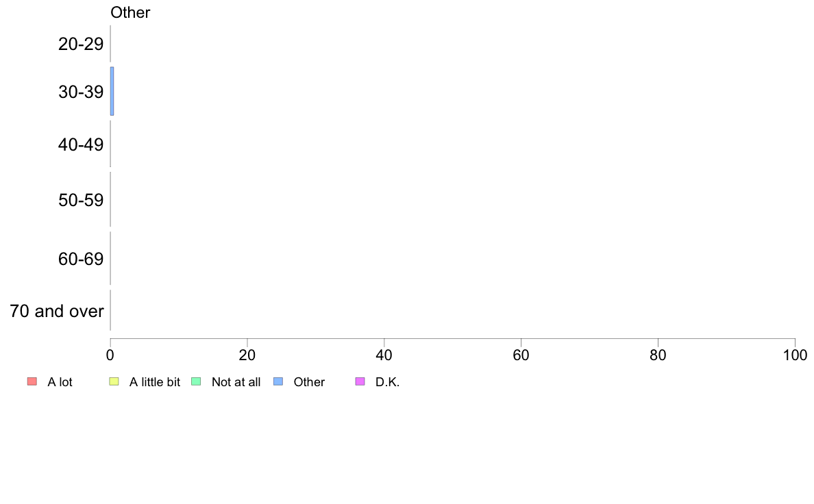This screenshot has height=504, width=814.
Task: Click the magenta 'D.K.' legend swatch
Action: tap(360, 381)
